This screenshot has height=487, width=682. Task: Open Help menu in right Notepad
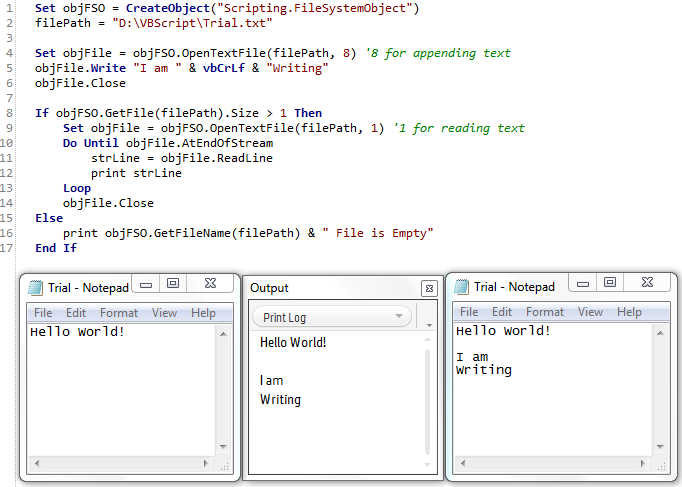tap(629, 312)
